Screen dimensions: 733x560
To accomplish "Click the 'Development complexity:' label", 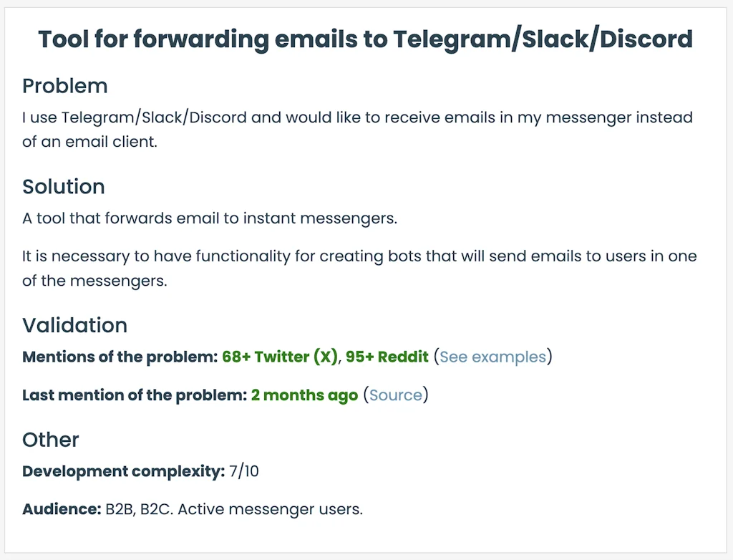I will pyautogui.click(x=124, y=471).
